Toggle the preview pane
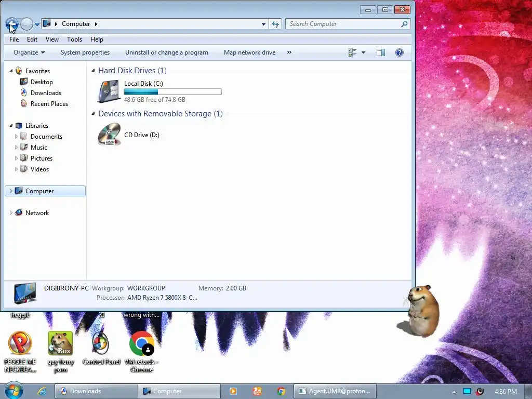Image resolution: width=532 pixels, height=399 pixels. pyautogui.click(x=381, y=52)
